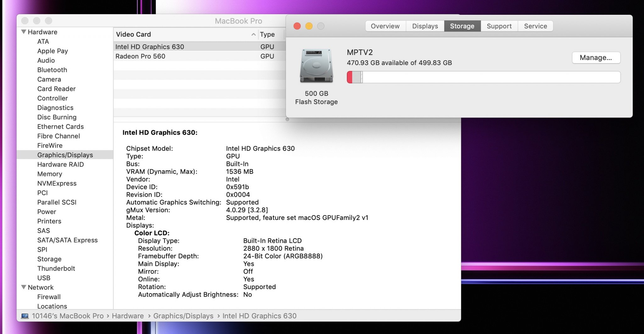644x334 pixels.
Task: Click the red segment of storage bar
Action: pyautogui.click(x=350, y=77)
